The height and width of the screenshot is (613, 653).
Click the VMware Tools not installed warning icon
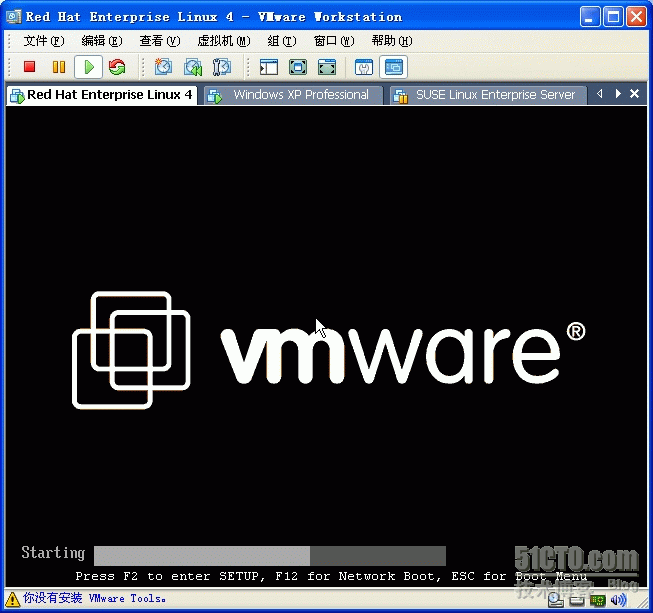(12, 599)
